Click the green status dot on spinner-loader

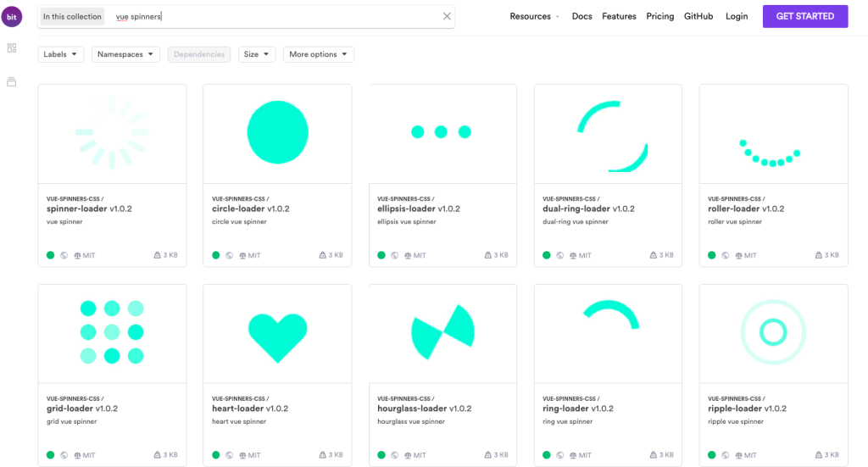51,255
